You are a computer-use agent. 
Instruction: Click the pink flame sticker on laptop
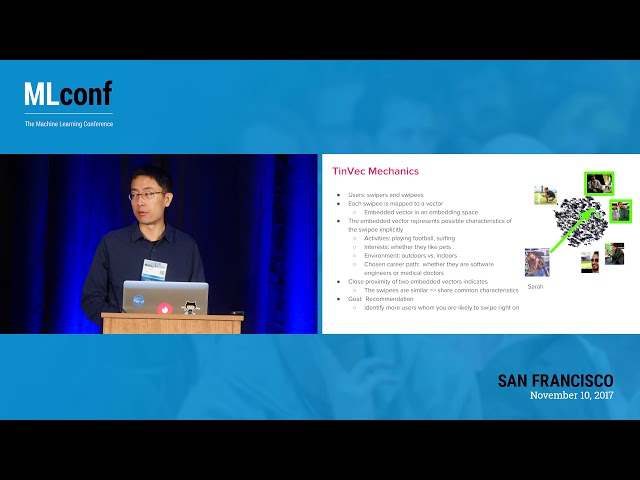coord(164,309)
